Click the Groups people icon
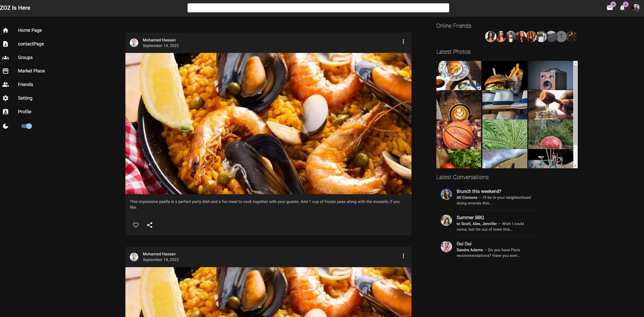This screenshot has height=317, width=644. click(x=6, y=58)
